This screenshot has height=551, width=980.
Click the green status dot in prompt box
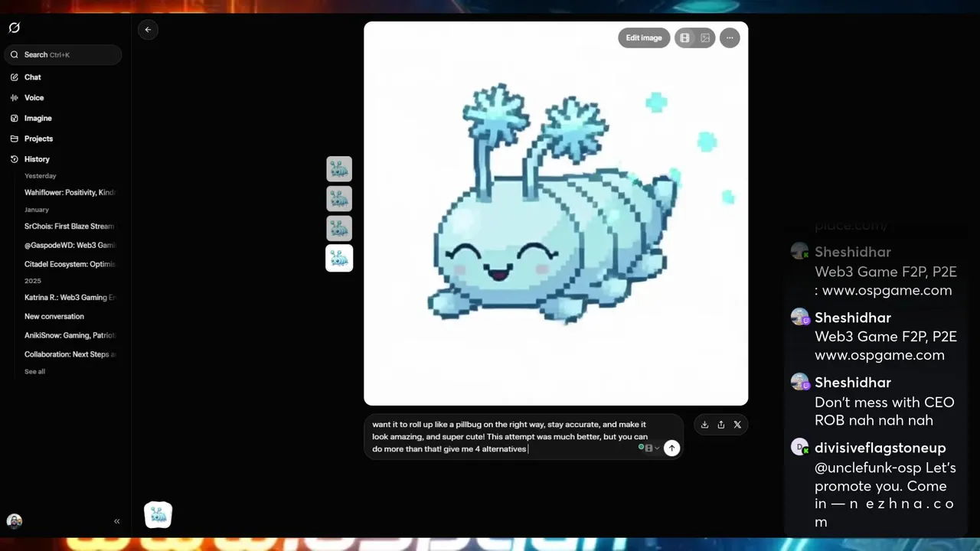pos(641,447)
